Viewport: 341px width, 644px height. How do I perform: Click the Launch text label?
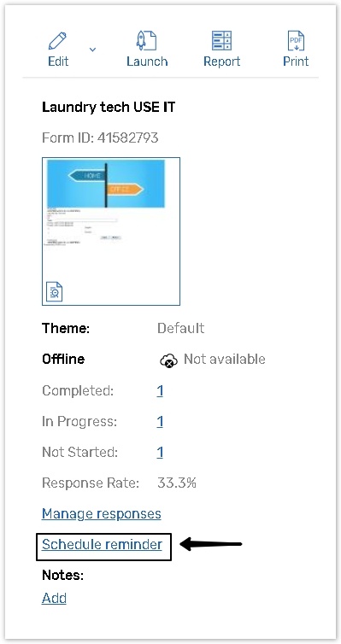[x=147, y=61]
